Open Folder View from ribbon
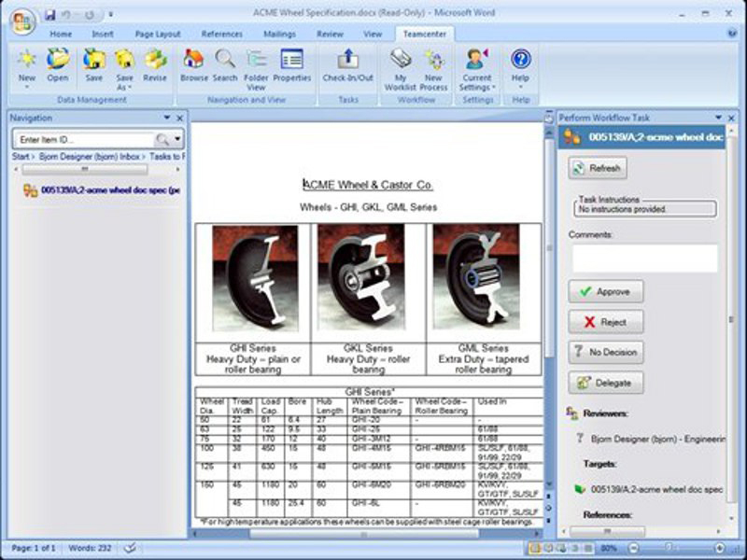 click(x=256, y=69)
